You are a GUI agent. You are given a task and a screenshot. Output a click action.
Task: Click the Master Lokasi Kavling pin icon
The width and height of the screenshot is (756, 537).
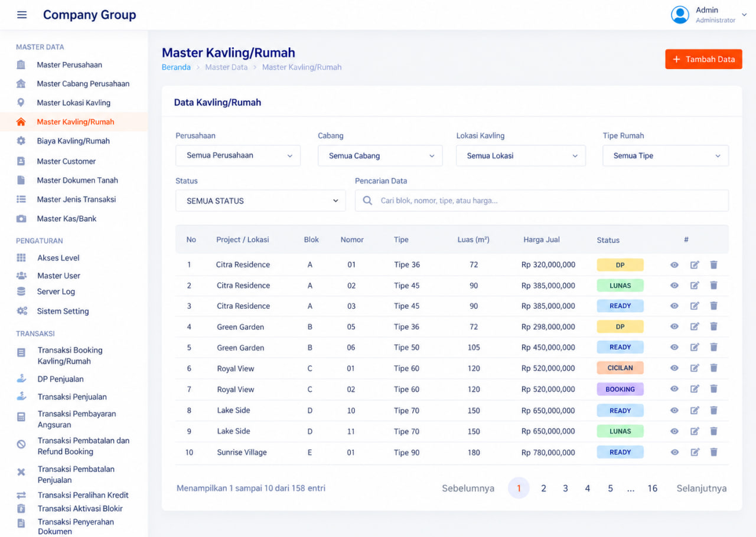coord(21,103)
